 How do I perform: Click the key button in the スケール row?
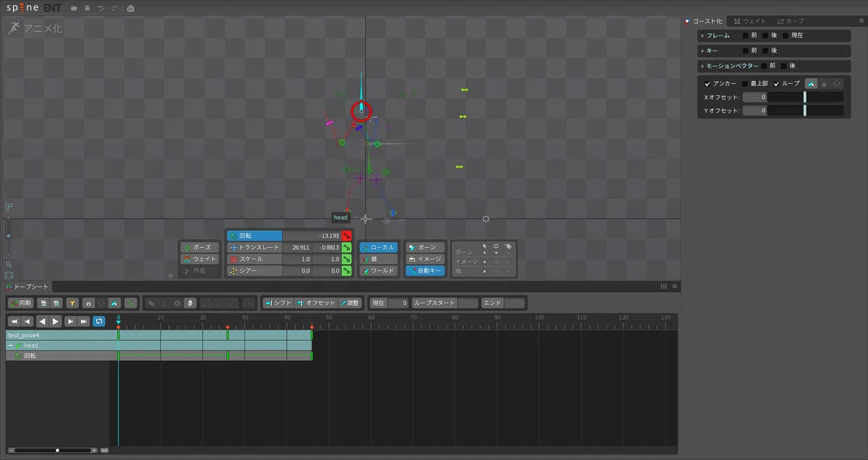pos(346,259)
